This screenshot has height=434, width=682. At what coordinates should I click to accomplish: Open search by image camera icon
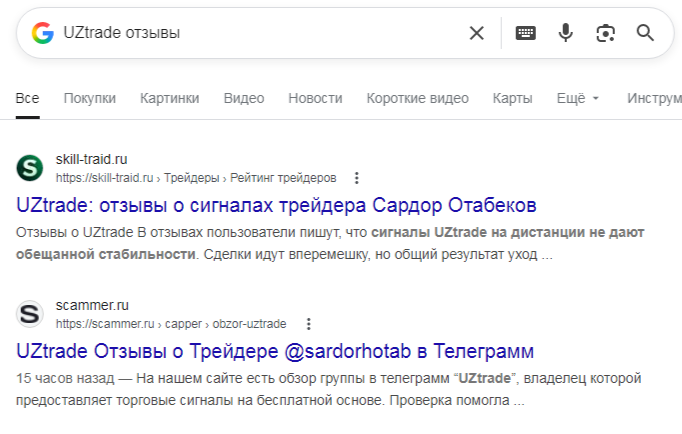pos(605,33)
